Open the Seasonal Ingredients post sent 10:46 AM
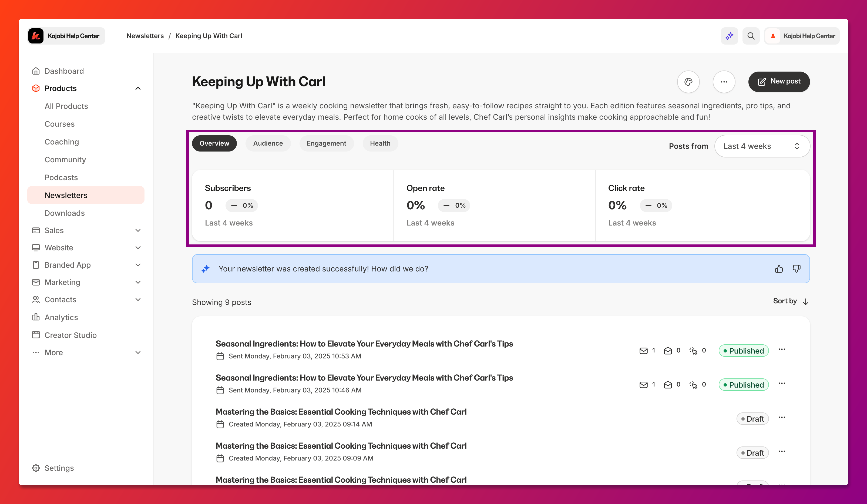867x504 pixels. coord(364,378)
